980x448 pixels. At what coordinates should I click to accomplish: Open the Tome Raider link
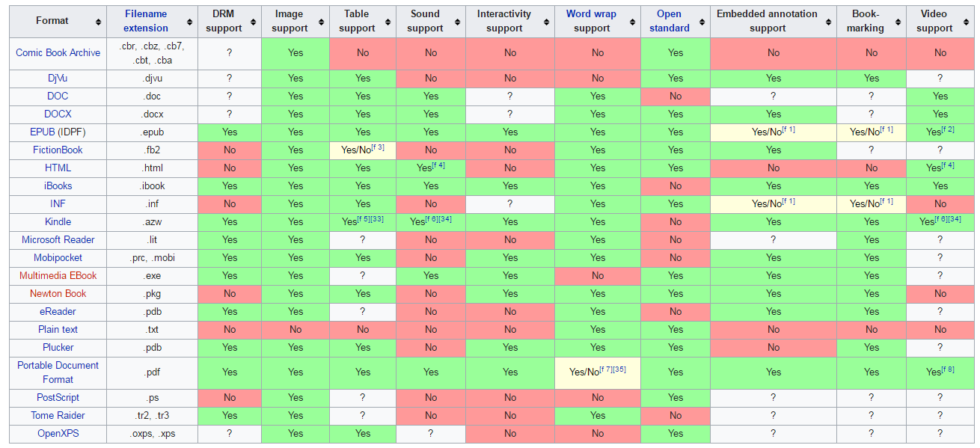point(58,416)
